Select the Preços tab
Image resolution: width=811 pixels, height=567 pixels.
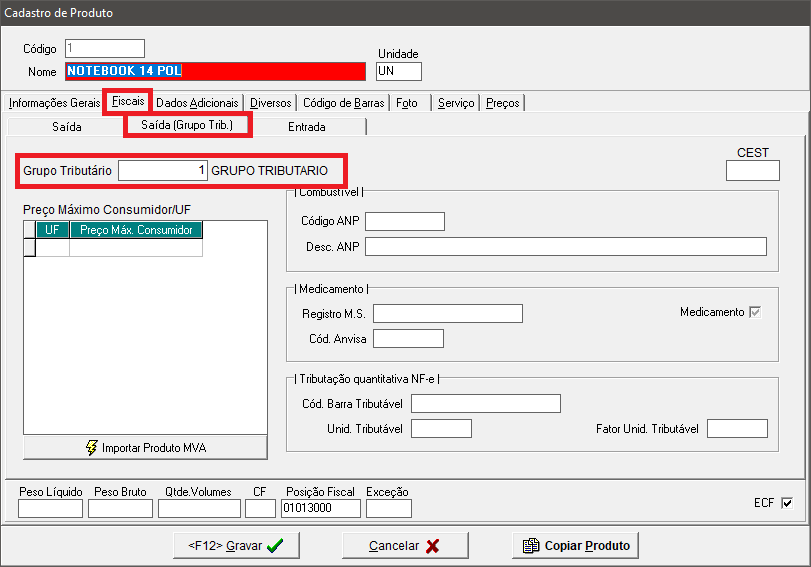point(502,103)
